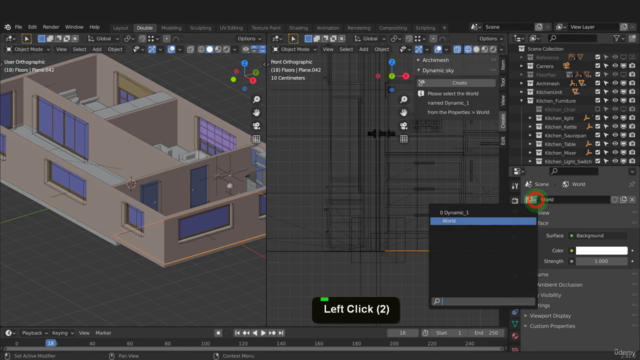Open the Render menu
Screen dimensions: 640x360
pyautogui.click(x=51, y=27)
